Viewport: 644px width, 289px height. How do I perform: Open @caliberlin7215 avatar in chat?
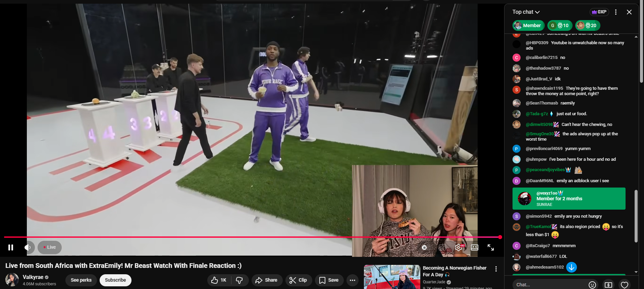517,58
